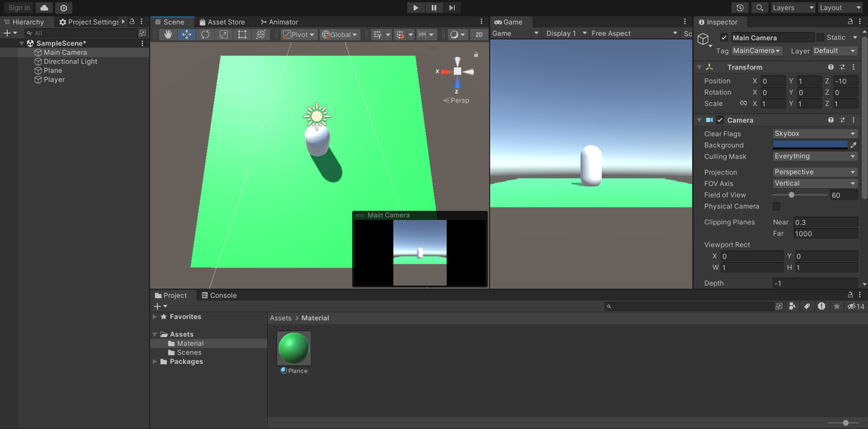This screenshot has width=868, height=429.
Task: Open the Pivot handle position dropdown
Action: point(299,35)
